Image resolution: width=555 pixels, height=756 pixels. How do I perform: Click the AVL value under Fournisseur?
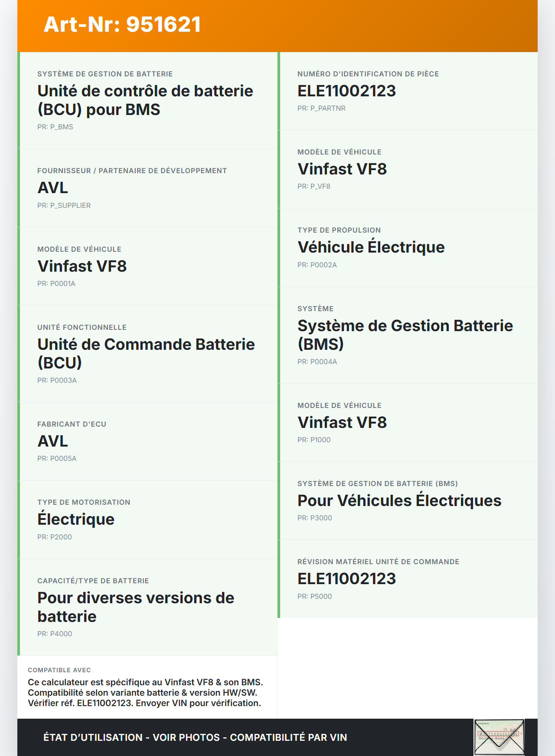[x=53, y=188]
